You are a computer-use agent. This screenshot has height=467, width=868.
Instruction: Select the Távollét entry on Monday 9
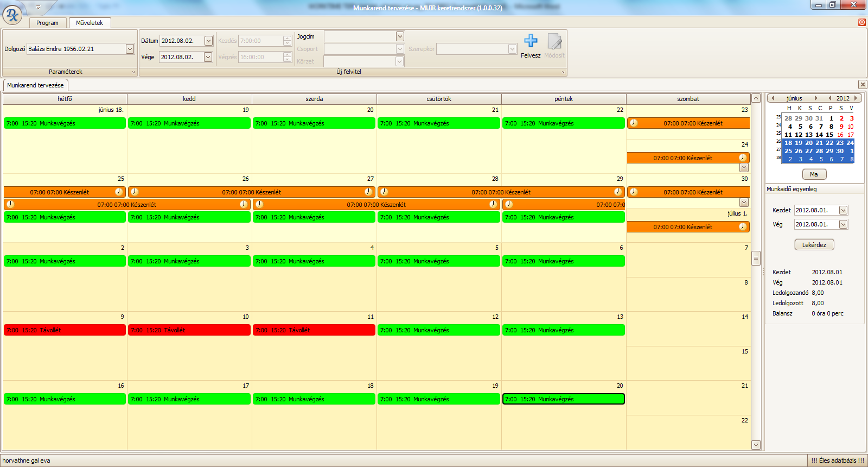coord(65,330)
